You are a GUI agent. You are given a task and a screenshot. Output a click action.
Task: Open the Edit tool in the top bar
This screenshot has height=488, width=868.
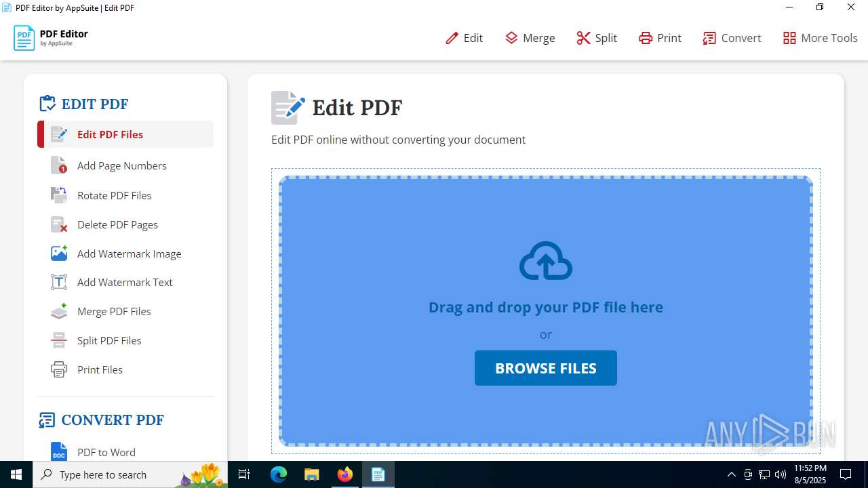(464, 38)
